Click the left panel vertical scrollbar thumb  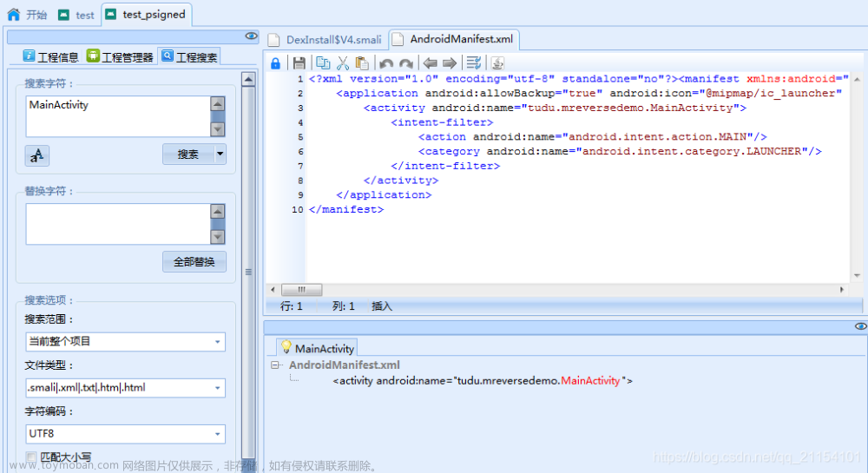pos(248,271)
